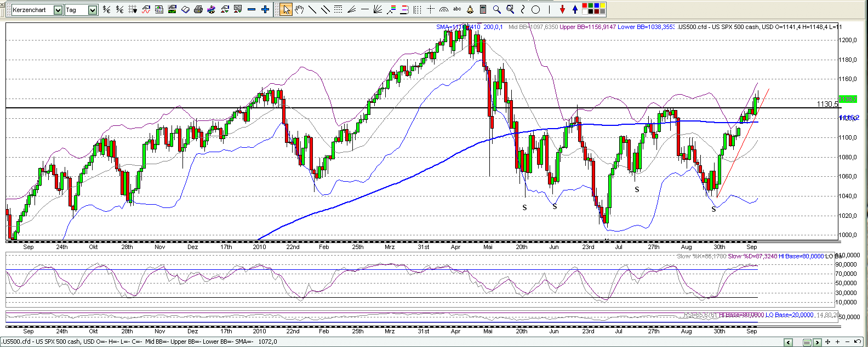Image resolution: width=868 pixels, height=347 pixels.
Task: Click the bottom scrollbar thumb handle
Action: [807, 342]
